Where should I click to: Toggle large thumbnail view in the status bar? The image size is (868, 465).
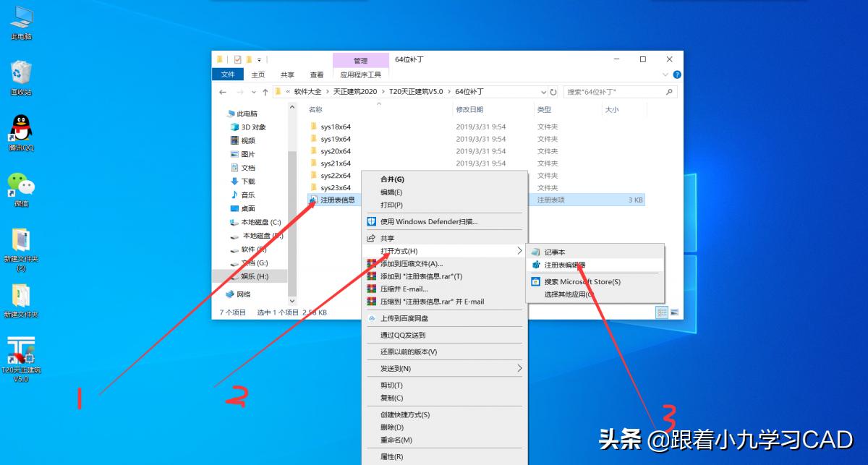[673, 312]
